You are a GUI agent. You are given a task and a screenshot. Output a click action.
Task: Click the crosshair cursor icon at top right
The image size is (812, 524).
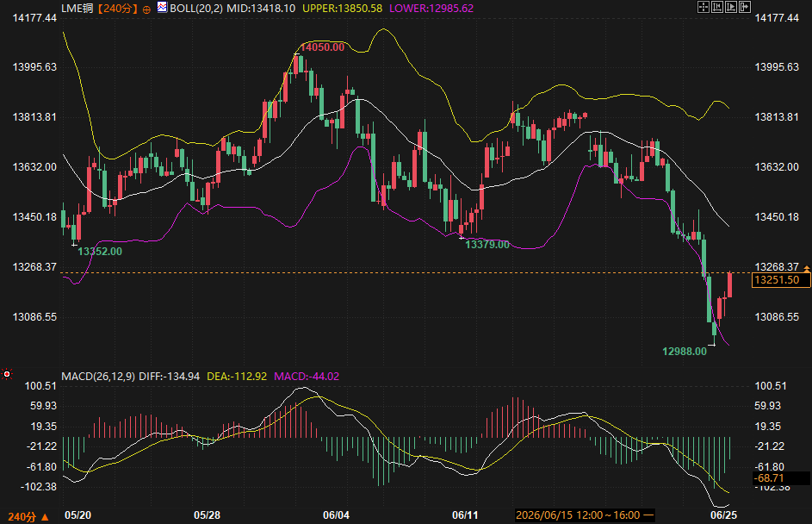[x=704, y=7]
